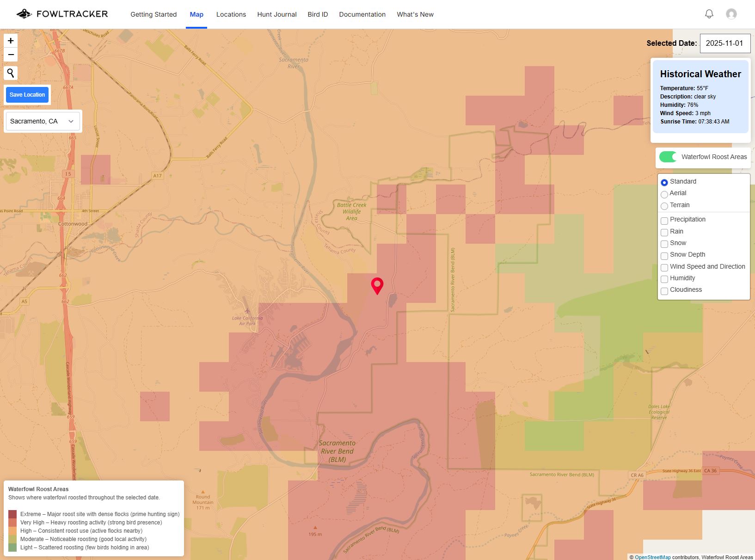The width and height of the screenshot is (755, 560).
Task: Click the FowlTracker duck logo
Action: (24, 13)
